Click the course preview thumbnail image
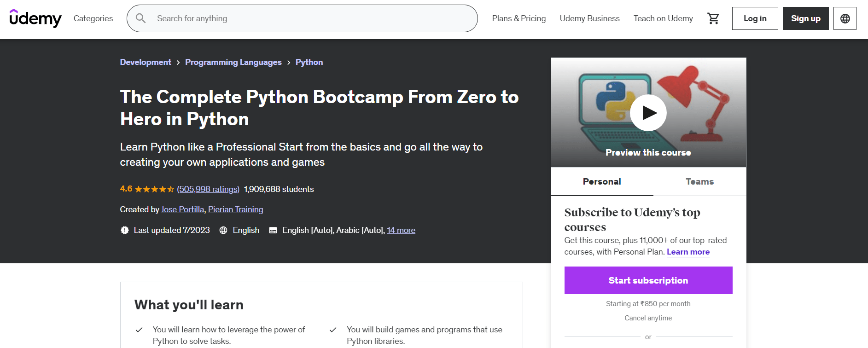868x348 pixels. pos(648,112)
